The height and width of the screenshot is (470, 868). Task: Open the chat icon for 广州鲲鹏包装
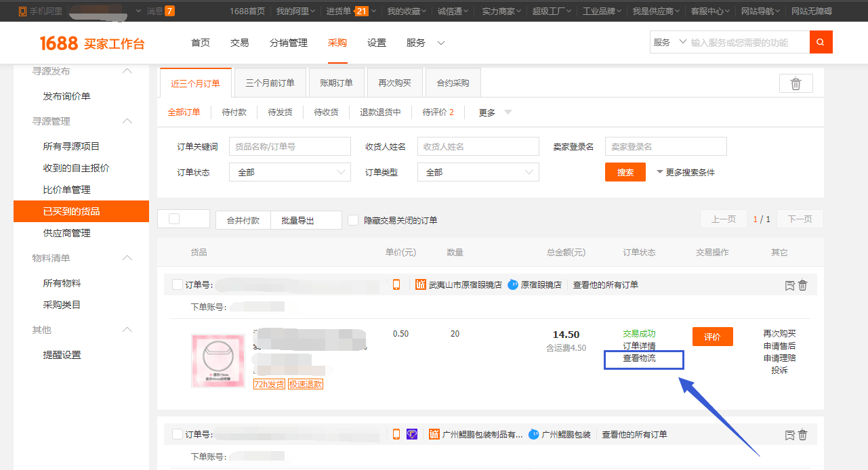(534, 434)
